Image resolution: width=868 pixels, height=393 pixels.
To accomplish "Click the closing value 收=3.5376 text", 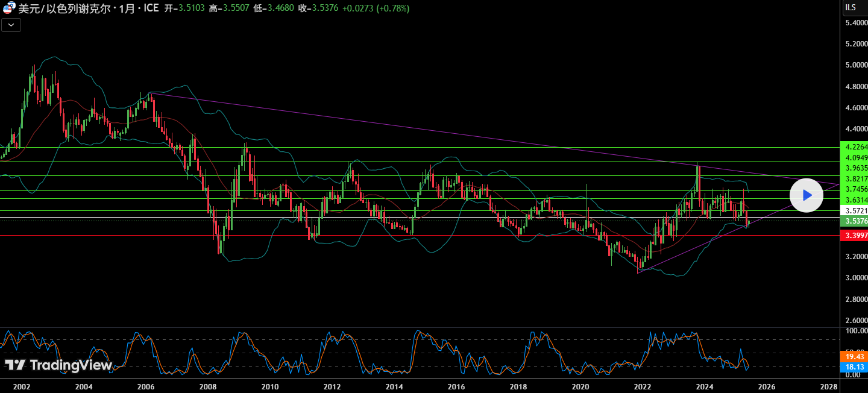I will 317,8.
